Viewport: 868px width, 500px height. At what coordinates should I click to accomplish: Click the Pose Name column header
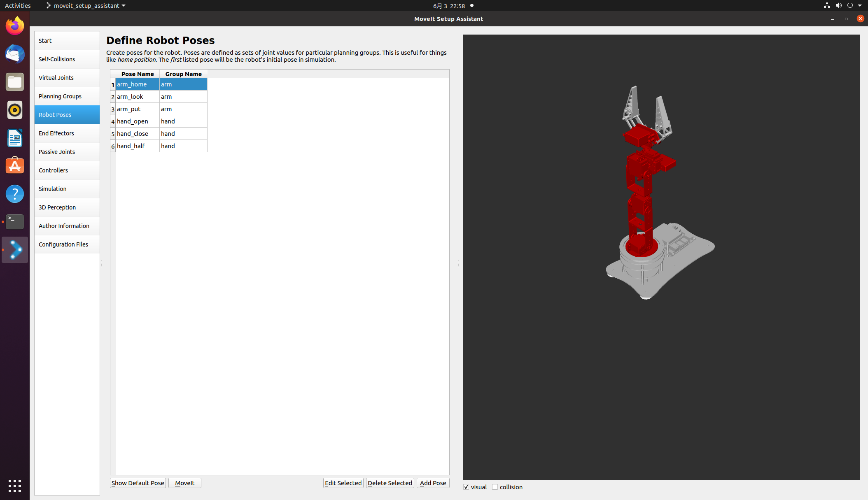[137, 74]
